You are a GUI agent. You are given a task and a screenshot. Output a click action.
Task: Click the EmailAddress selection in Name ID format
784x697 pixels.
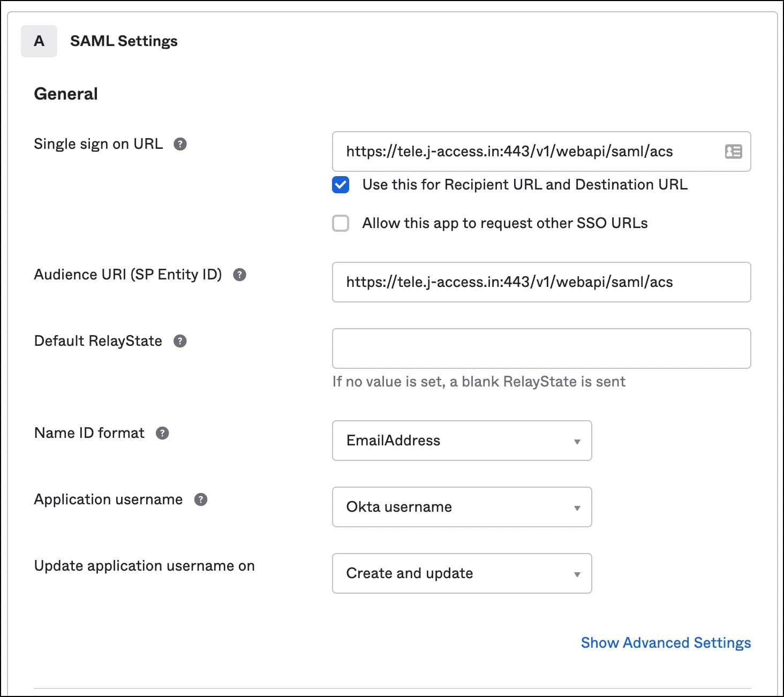point(394,441)
